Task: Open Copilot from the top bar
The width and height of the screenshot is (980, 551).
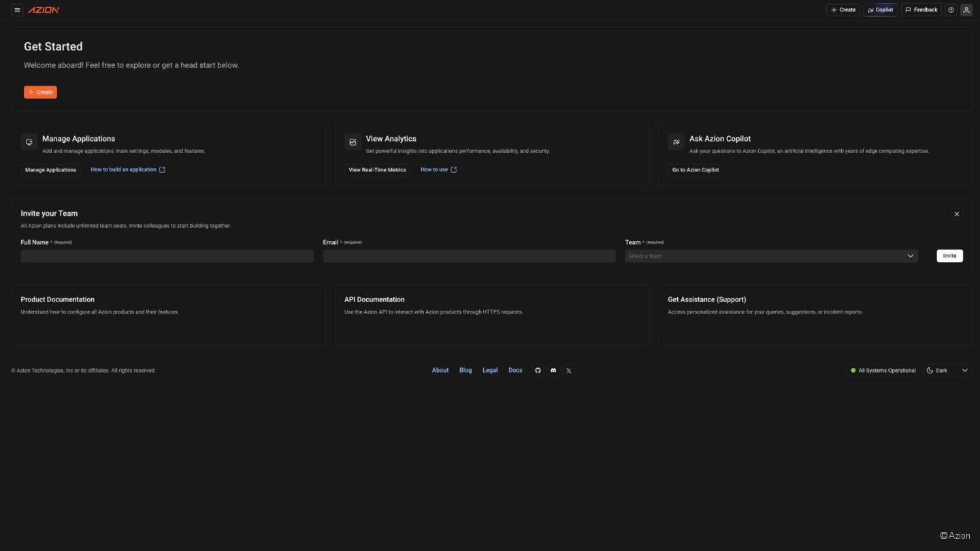Action: pos(881,10)
